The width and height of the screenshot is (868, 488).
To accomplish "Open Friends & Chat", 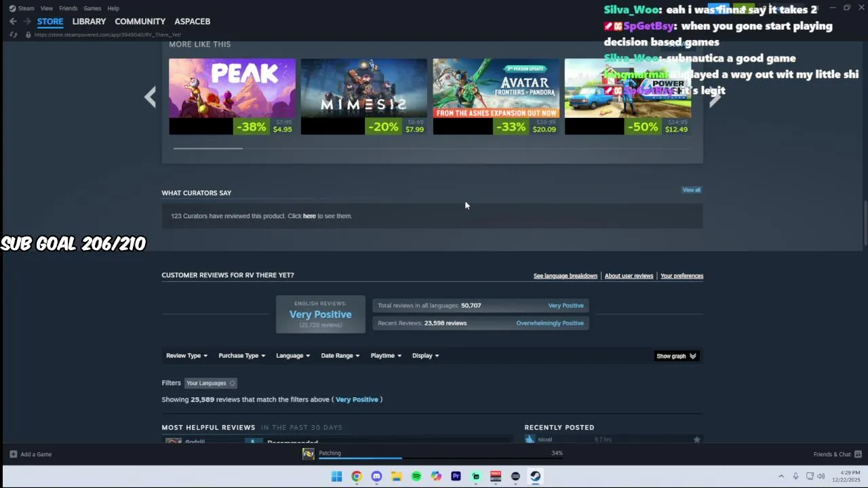I will coord(837,454).
